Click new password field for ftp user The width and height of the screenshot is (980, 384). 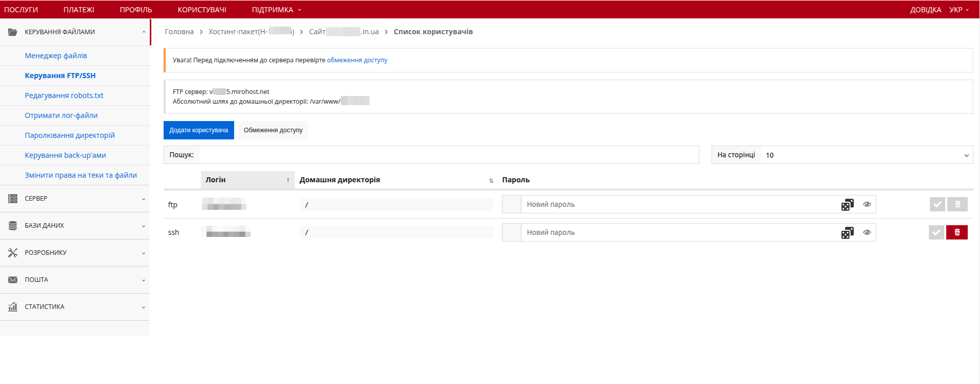[x=680, y=204]
